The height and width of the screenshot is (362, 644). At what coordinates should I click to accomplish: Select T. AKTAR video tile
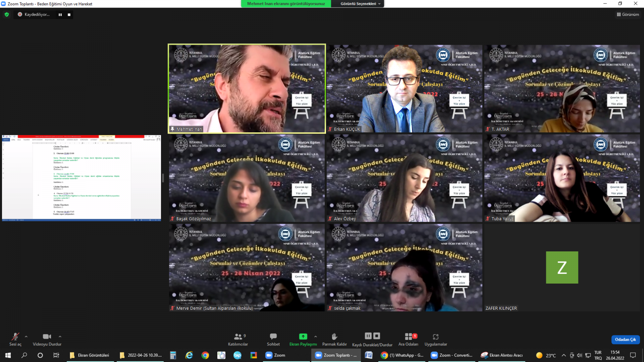pos(562,88)
